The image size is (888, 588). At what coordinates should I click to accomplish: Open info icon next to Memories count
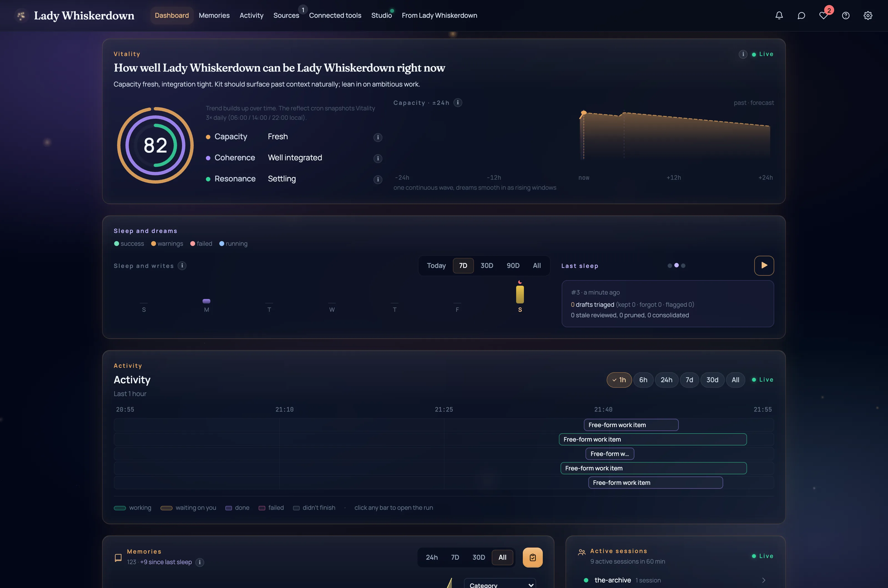click(200, 562)
